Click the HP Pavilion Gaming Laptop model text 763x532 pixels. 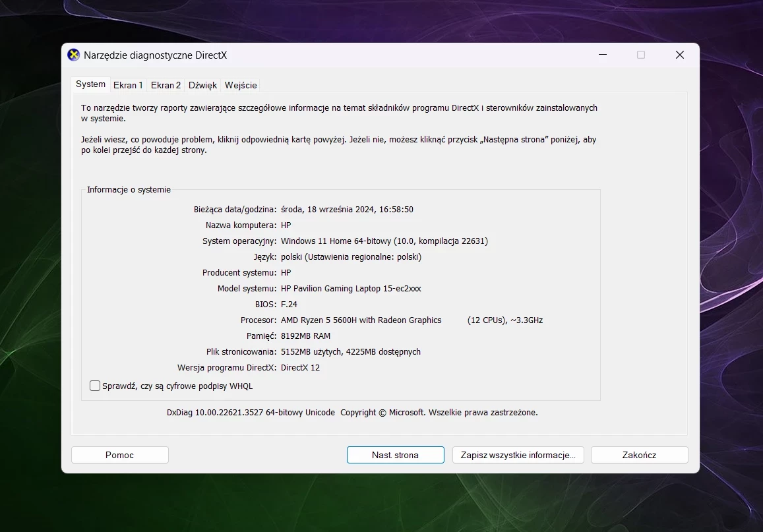(351, 289)
